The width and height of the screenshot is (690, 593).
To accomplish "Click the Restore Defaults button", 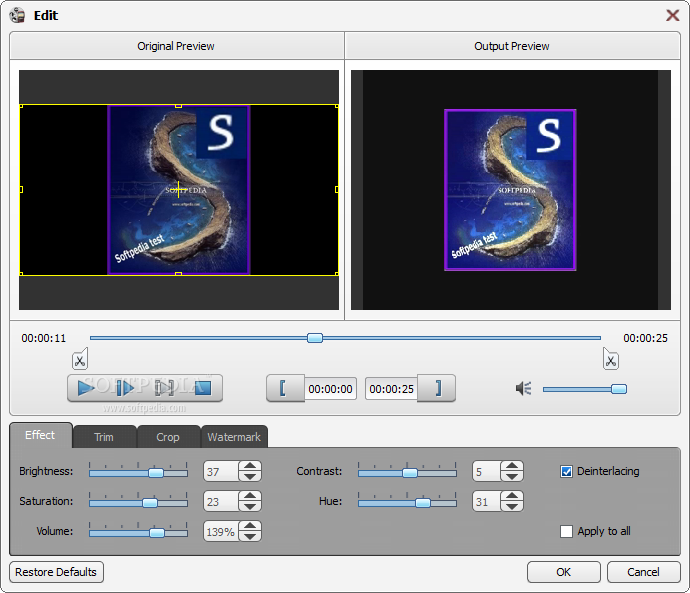I will 56,572.
